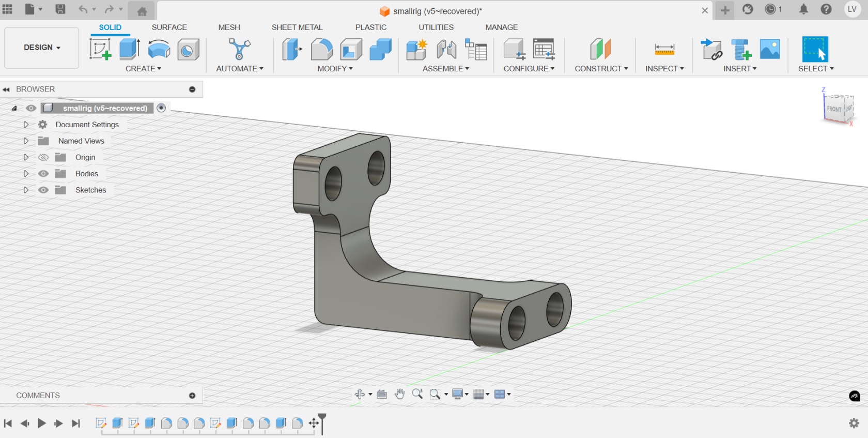This screenshot has height=438, width=868.
Task: Switch to the SURFACE tab
Action: [x=169, y=27]
